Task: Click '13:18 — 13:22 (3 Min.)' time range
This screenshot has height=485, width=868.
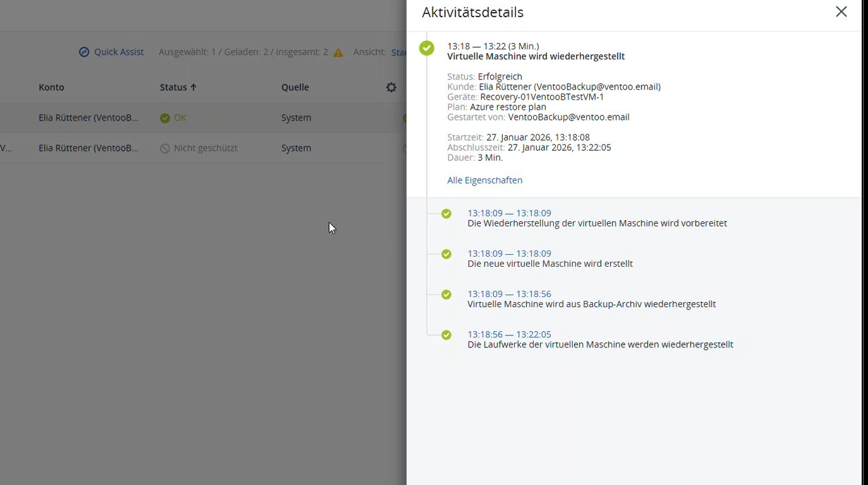Action: pyautogui.click(x=493, y=46)
